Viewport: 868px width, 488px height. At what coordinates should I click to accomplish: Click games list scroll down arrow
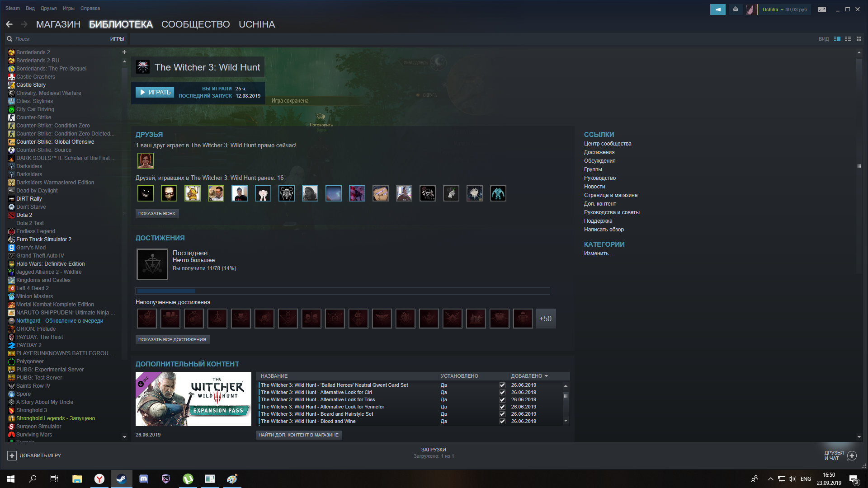(x=124, y=437)
